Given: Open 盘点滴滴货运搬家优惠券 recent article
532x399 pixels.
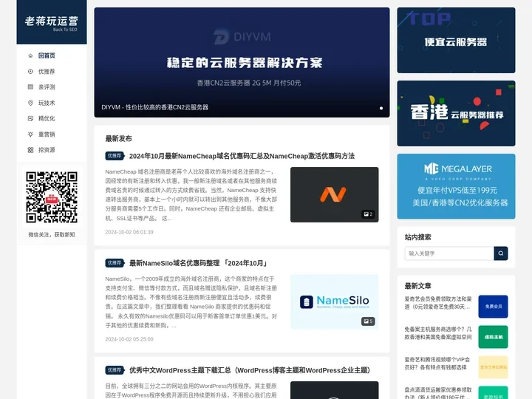Looking at the screenshot, I should (x=438, y=393).
